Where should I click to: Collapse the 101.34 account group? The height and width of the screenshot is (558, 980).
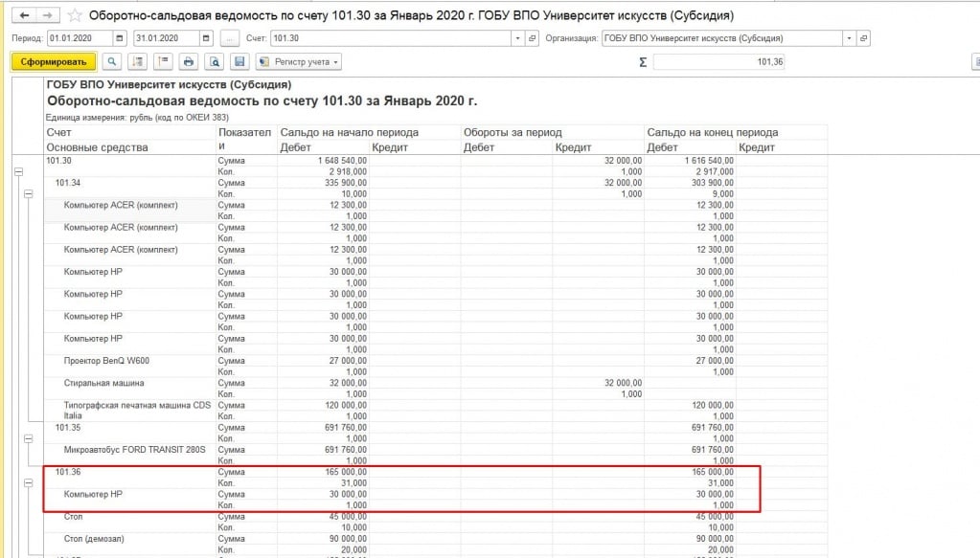click(28, 194)
